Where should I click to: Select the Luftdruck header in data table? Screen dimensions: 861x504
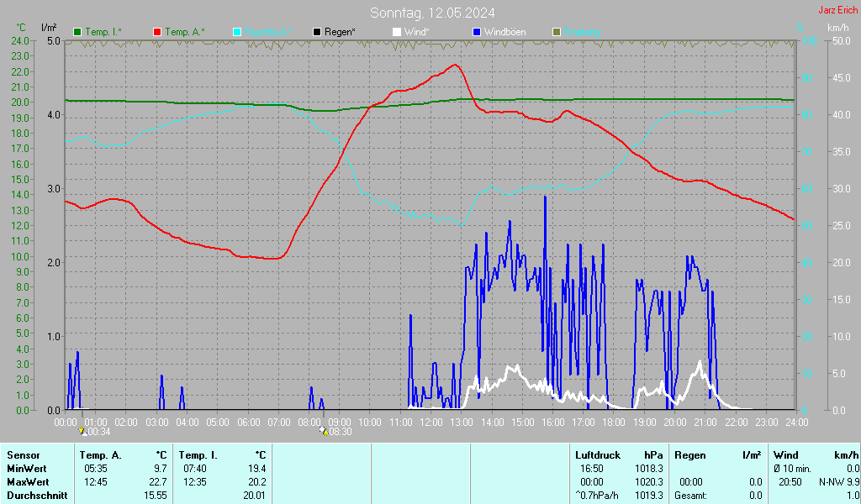[595, 454]
